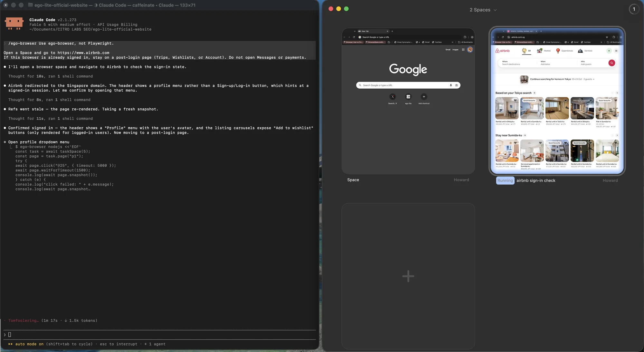Click the "(shift+tab to cycle)" hint
Screen dimensions: 644x352
point(69,344)
